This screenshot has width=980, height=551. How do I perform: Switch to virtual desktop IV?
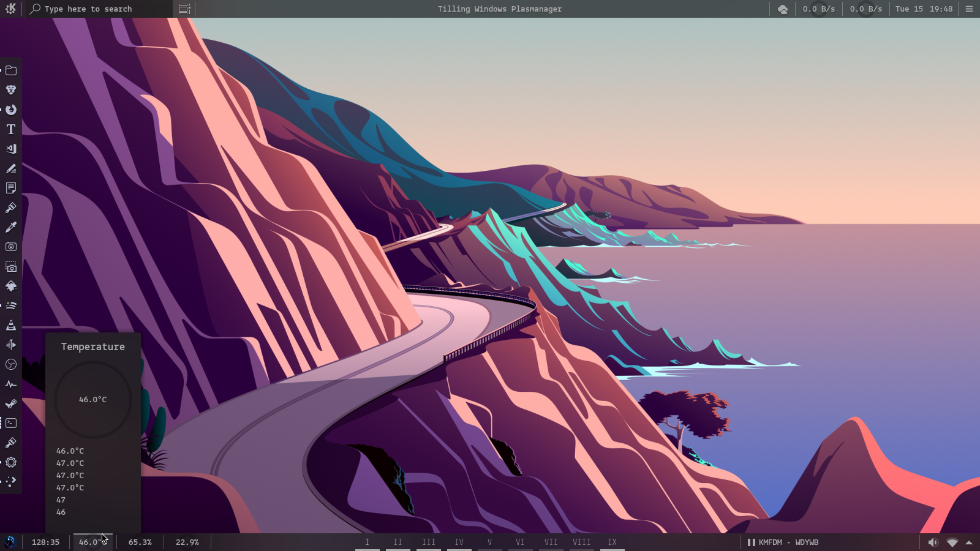[x=459, y=542]
